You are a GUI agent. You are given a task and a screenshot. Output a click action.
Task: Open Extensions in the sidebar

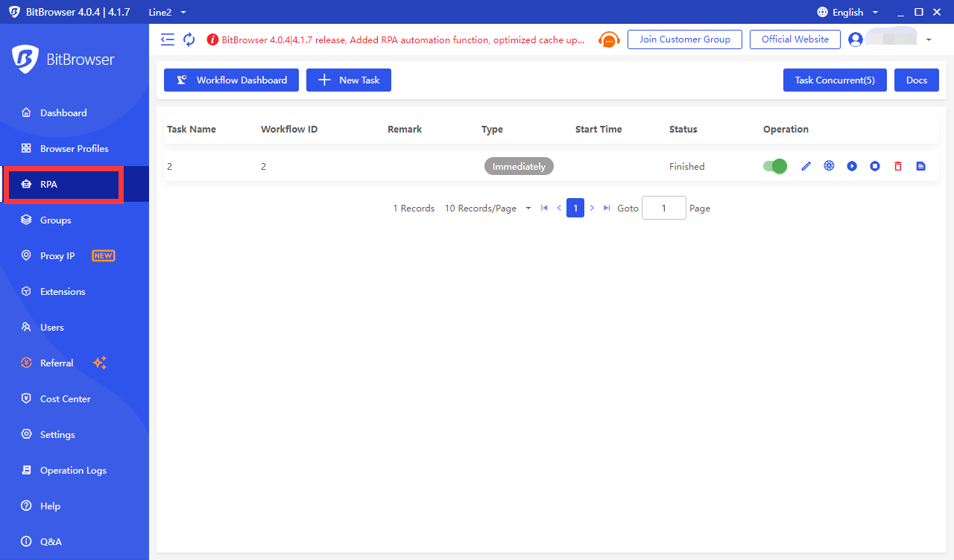[x=75, y=292]
